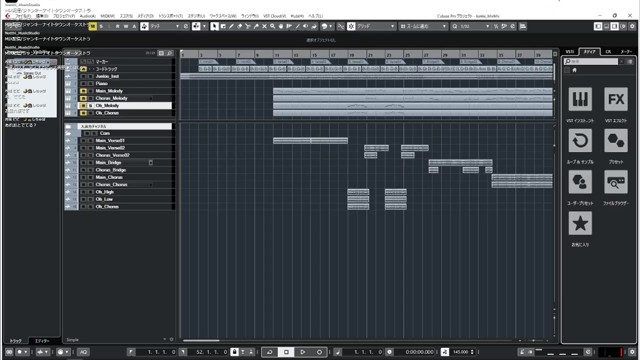Open Loops & Samples media tile
Screen dimensions: 640x360
coord(580,140)
